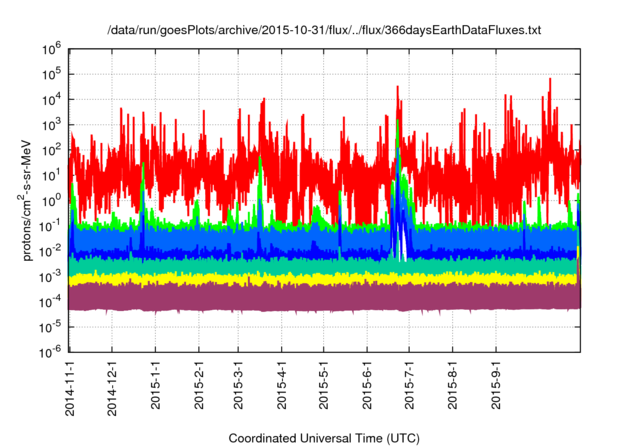
Task: Click the 10^5 y-axis tick label
Action: [51, 74]
